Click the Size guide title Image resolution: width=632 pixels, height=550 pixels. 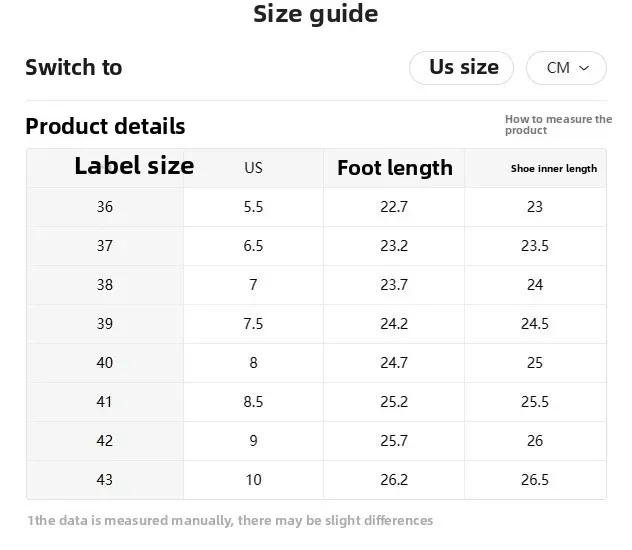[315, 15]
